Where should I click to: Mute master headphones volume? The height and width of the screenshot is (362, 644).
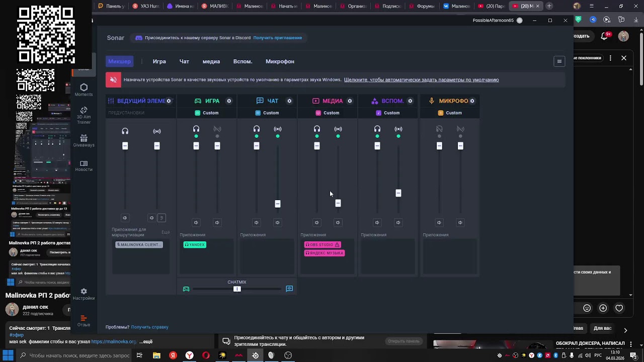coord(125,218)
